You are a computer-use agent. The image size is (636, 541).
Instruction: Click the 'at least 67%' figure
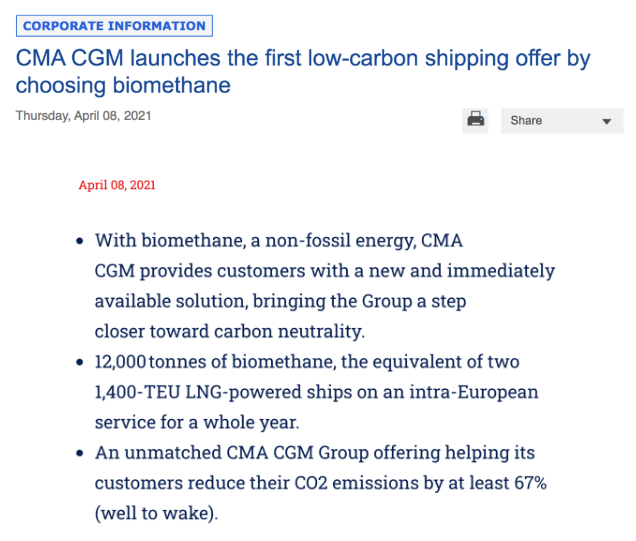click(x=500, y=483)
